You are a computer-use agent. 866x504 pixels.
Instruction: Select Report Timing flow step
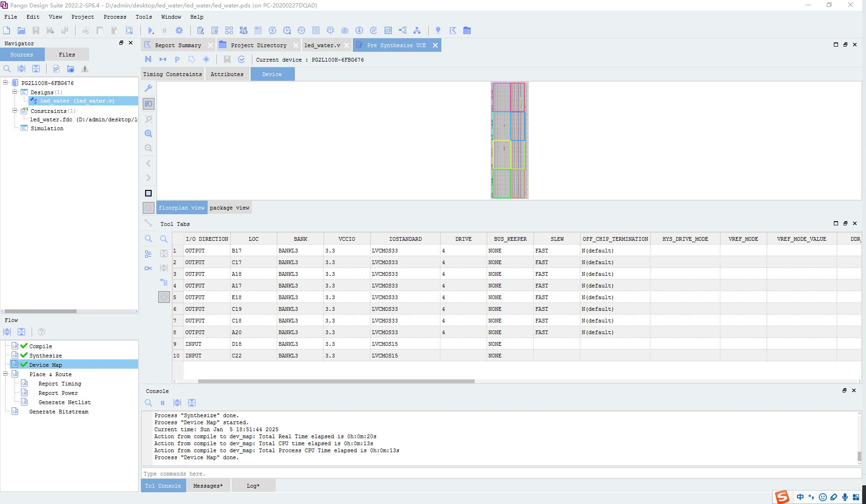(60, 384)
